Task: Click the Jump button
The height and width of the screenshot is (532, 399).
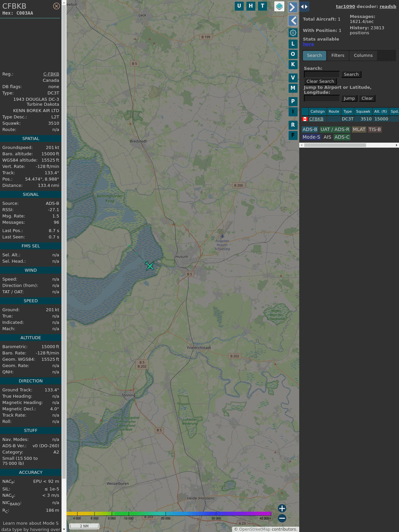Action: tap(349, 98)
